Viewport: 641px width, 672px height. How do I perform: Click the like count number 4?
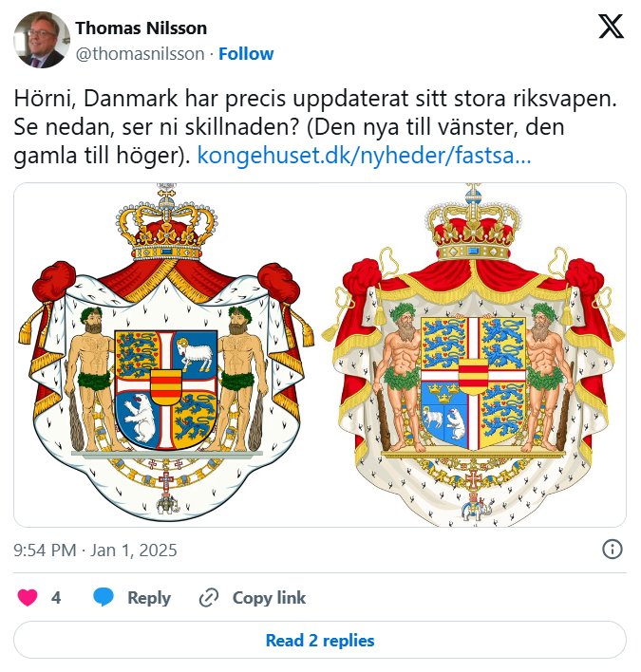[56, 598]
